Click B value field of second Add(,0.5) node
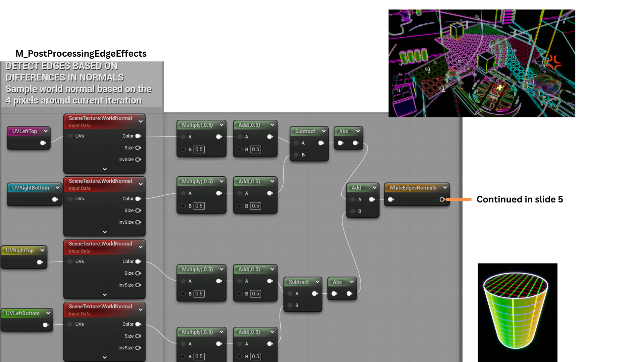 (256, 206)
